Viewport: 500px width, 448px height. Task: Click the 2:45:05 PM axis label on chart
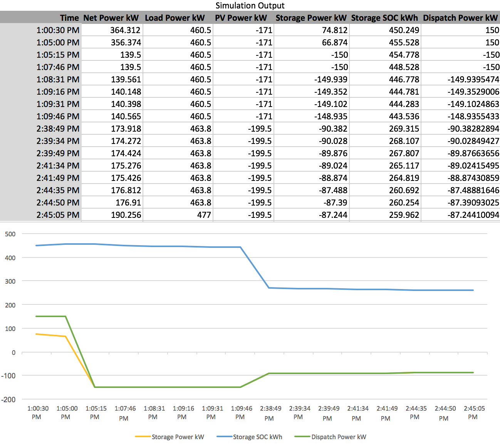pos(474,413)
